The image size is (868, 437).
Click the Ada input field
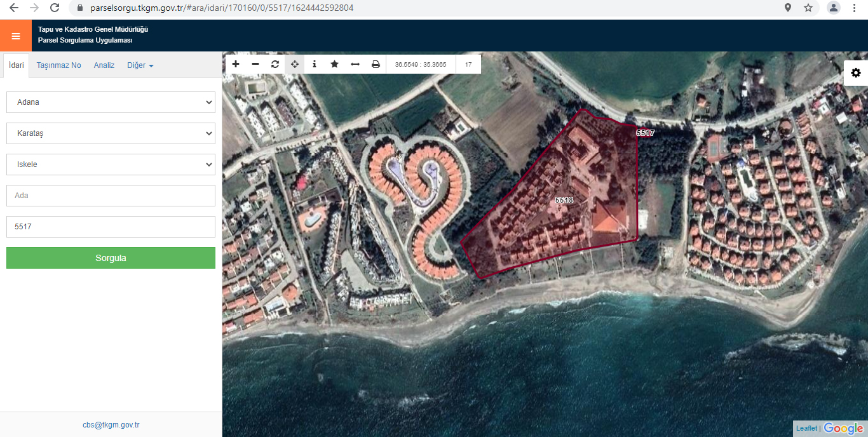[111, 196]
